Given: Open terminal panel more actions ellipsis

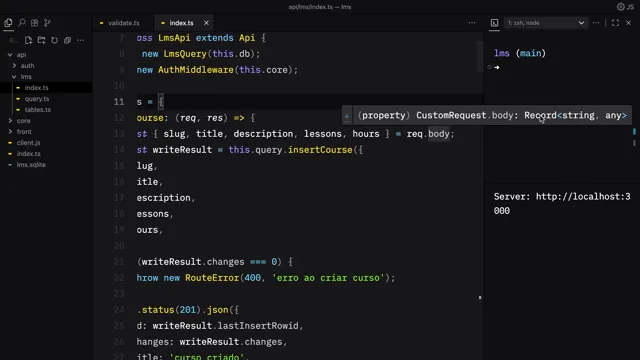Looking at the screenshot, I should tap(596, 23).
